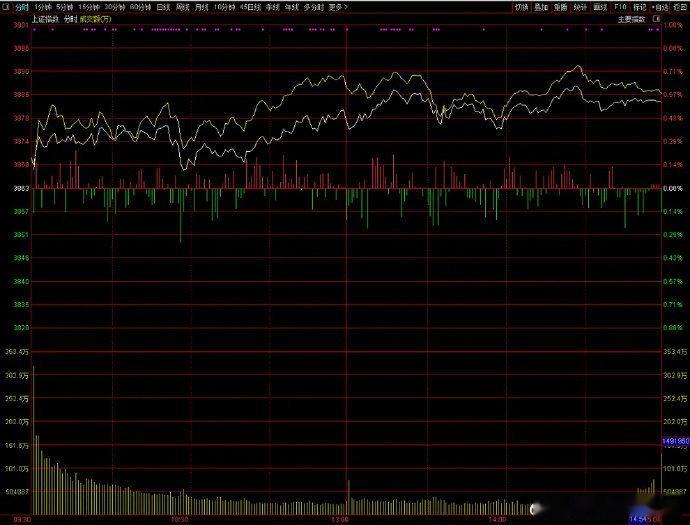This screenshot has width=690, height=525.
Task: Switch to the 10分钟 chart period
Action: 224,7
